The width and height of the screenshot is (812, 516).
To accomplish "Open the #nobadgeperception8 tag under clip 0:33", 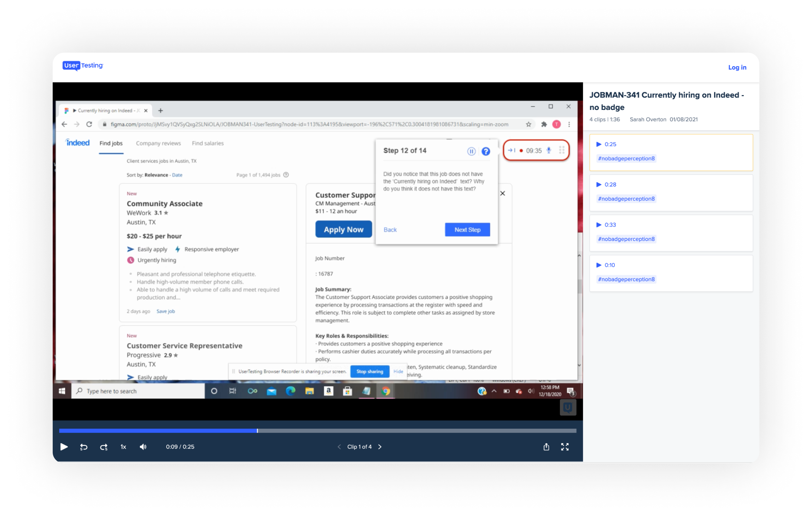I will point(626,239).
